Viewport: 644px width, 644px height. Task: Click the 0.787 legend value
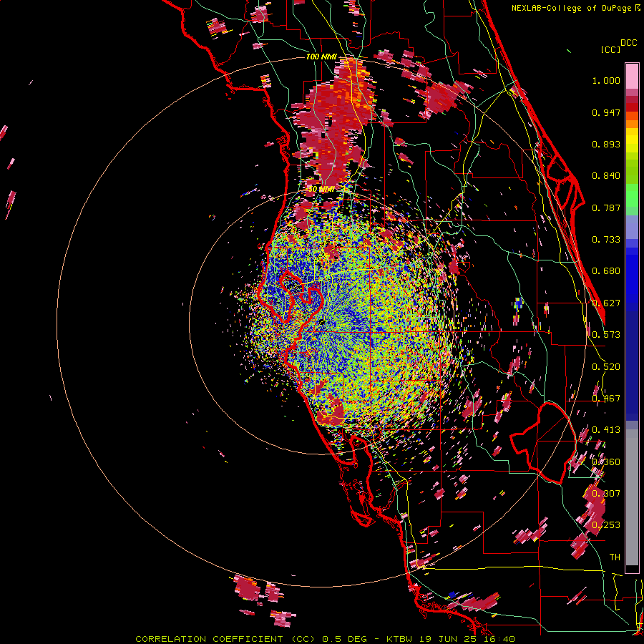(x=606, y=208)
